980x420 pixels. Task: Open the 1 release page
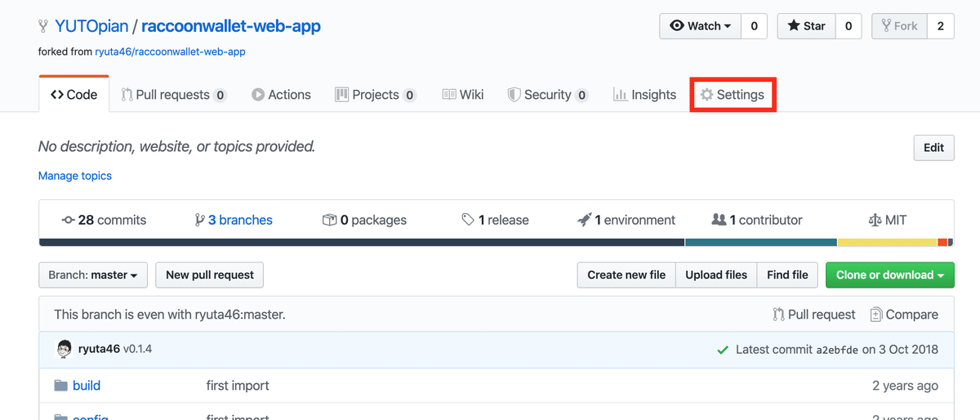(x=495, y=220)
